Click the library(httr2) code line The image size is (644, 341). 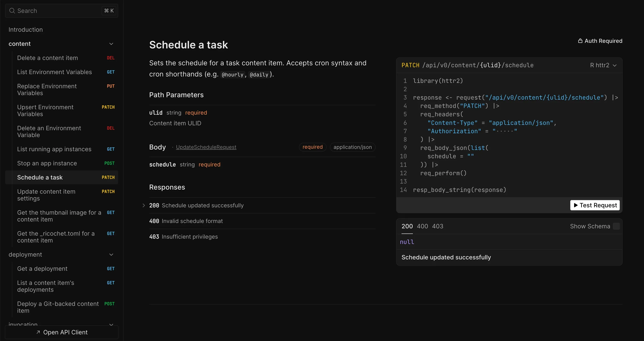(438, 81)
